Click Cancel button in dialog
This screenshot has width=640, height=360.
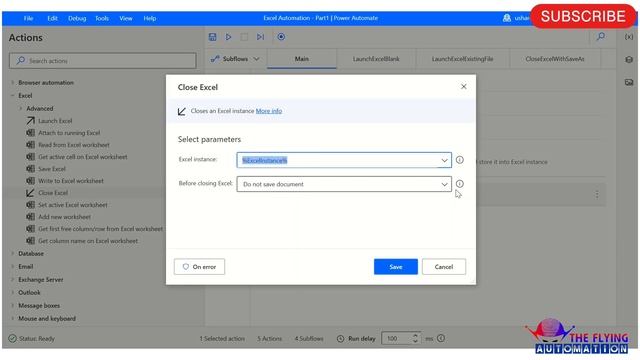[x=444, y=267]
